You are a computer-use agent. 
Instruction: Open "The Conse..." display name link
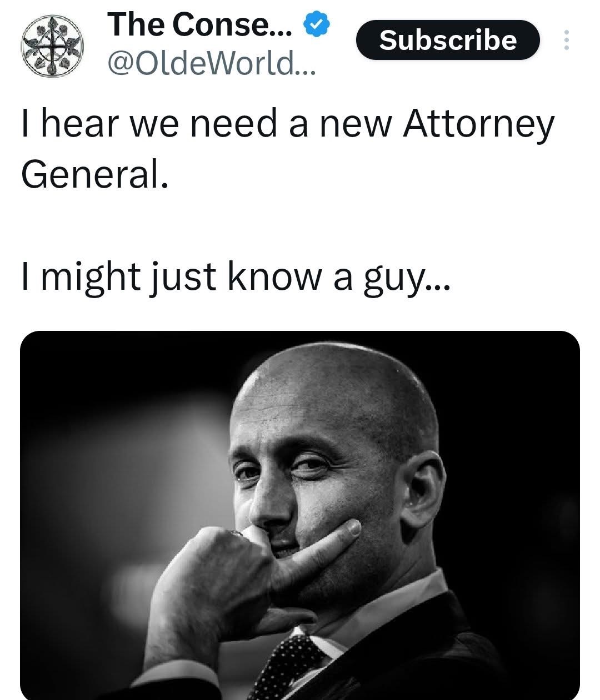200,25
